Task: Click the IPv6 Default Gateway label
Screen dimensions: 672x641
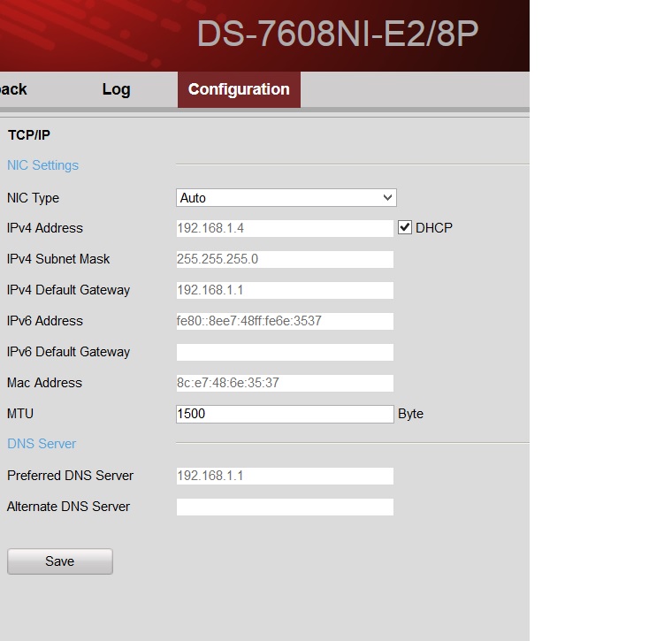Action: click(69, 352)
